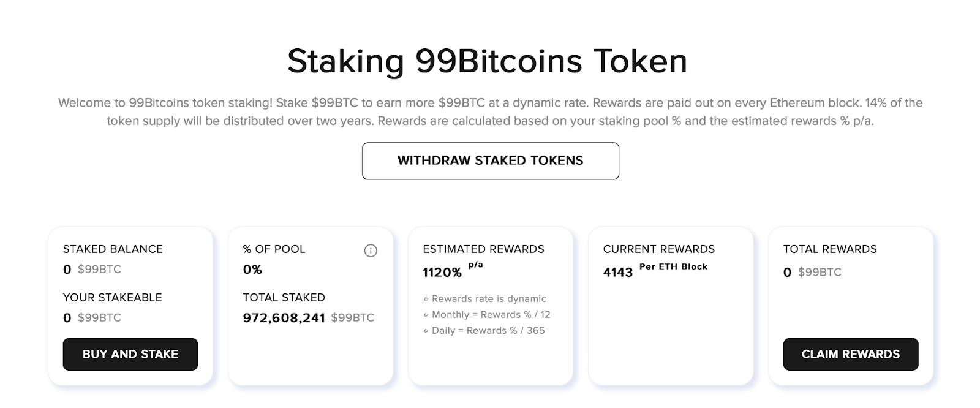This screenshot has height=408, width=980.
Task: Click the Current Rewards label
Action: click(x=659, y=249)
